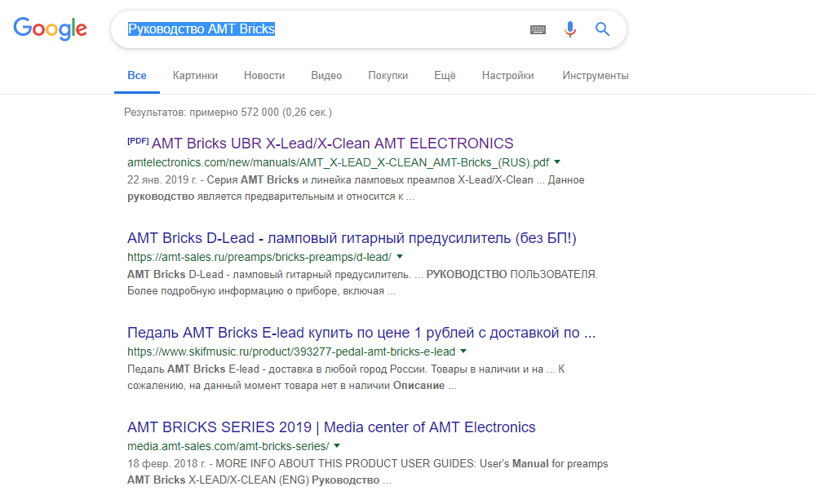
Task: Click snippet 'РУКОВОДСТВО ПОЛЬЗОВАТЕЛЯ' in D-Lead result
Action: (512, 274)
